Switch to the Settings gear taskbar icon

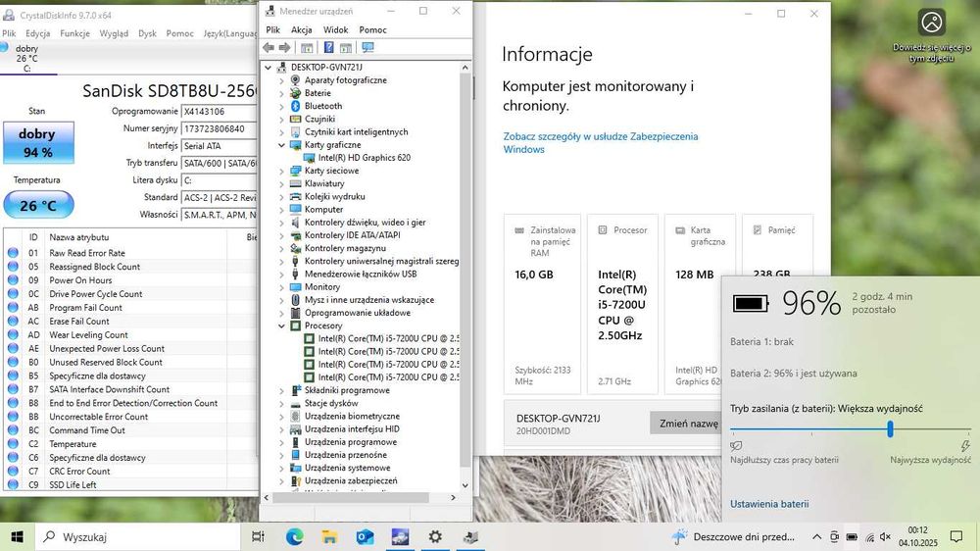point(435,536)
